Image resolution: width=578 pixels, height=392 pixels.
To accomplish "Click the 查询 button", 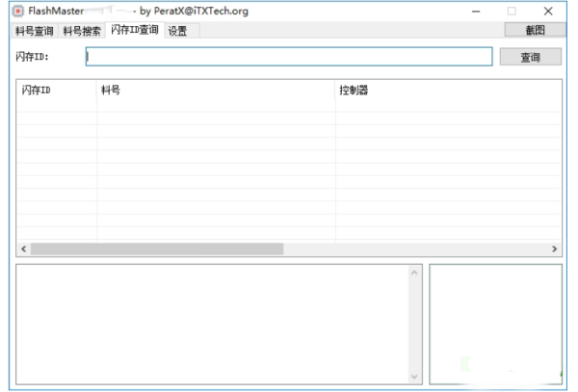I will (530, 57).
